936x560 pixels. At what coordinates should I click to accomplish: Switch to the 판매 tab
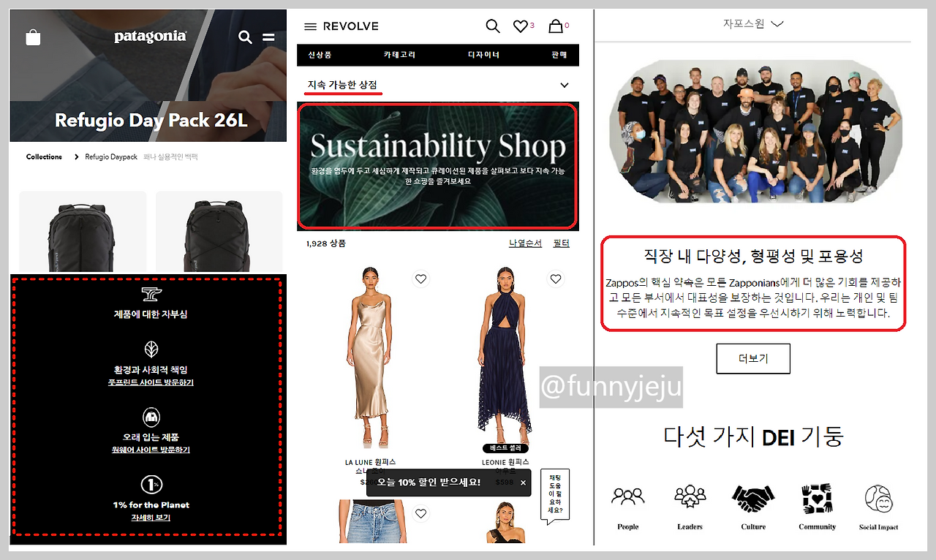(559, 55)
